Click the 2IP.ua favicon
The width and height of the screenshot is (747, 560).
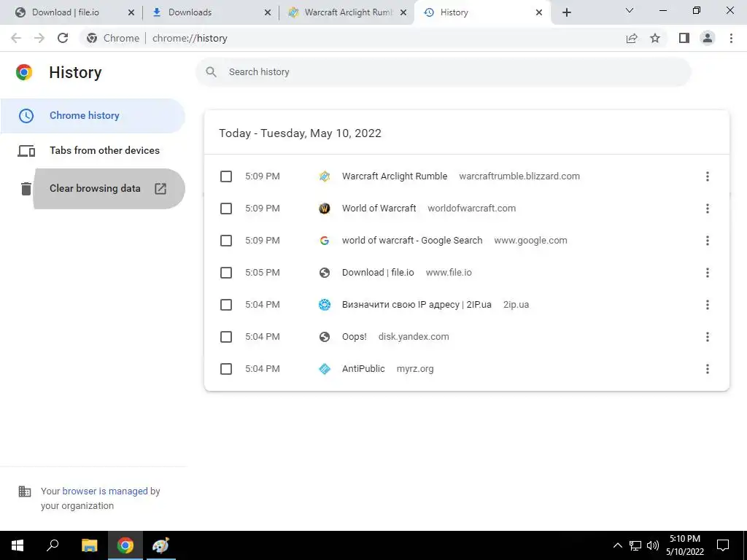click(x=325, y=305)
